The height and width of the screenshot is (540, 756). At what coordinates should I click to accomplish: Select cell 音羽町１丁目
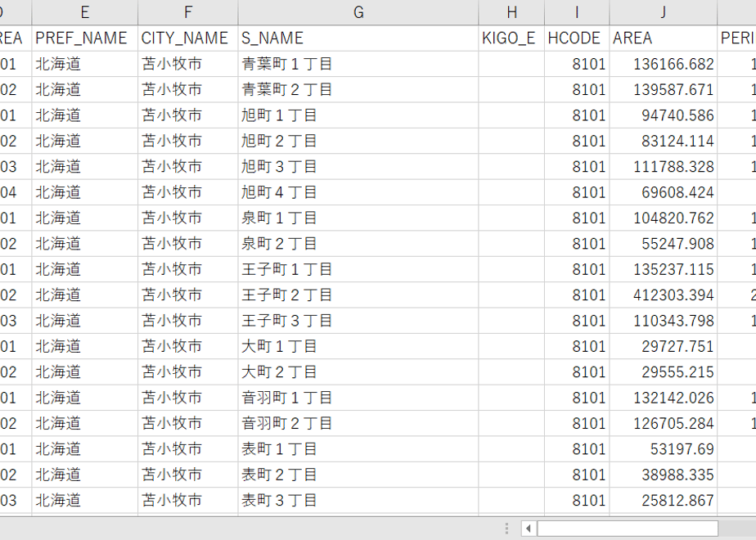click(x=358, y=398)
